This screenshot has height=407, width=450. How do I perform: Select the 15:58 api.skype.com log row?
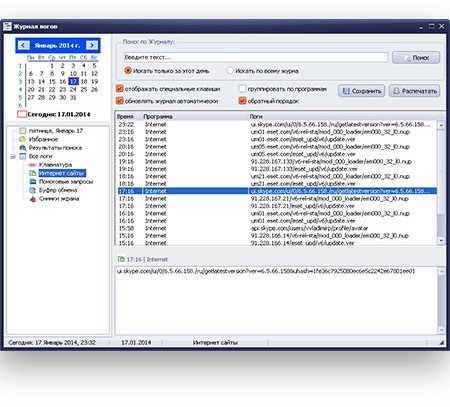point(277,228)
